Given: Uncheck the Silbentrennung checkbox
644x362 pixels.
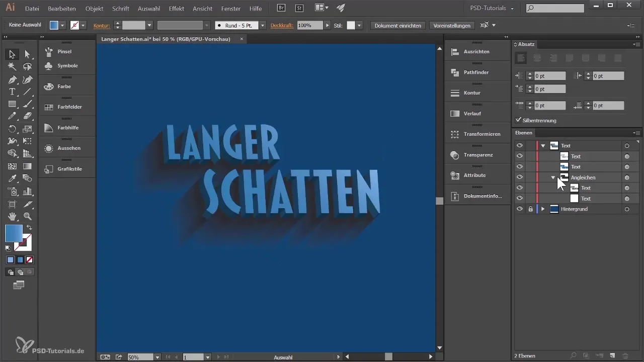Looking at the screenshot, I should (x=519, y=120).
